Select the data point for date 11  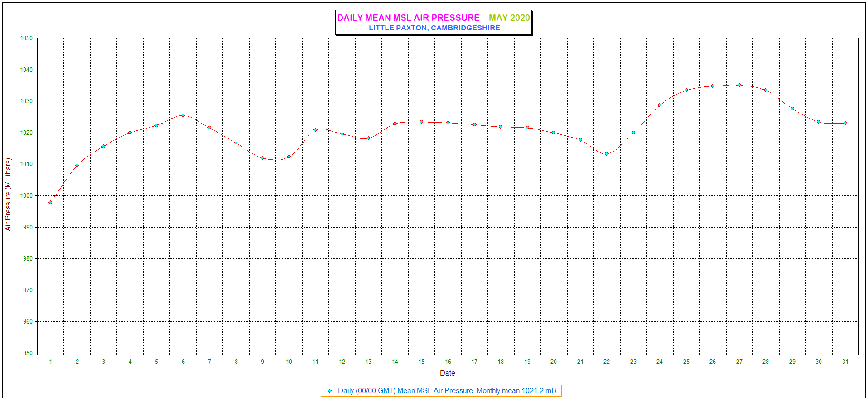[x=315, y=130]
